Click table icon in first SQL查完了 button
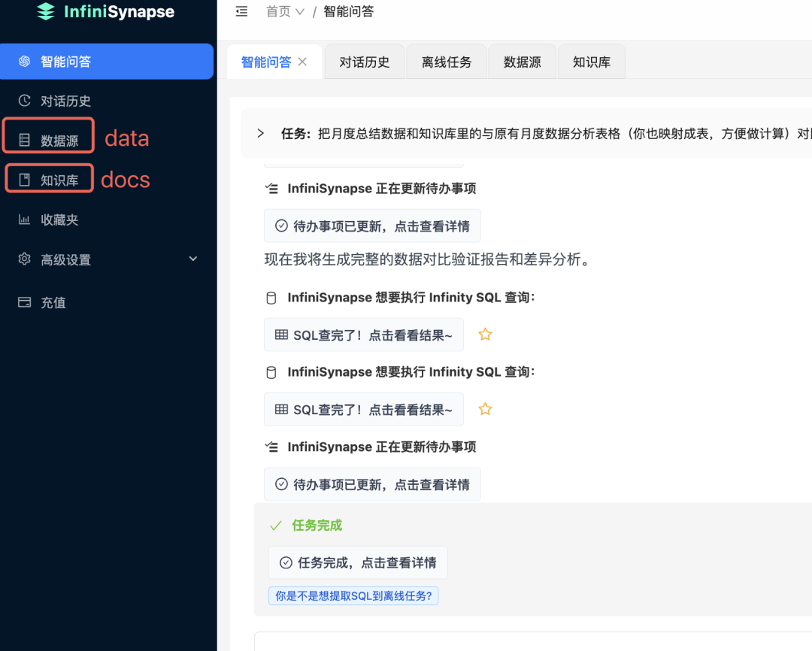This screenshot has height=651, width=812. [x=281, y=335]
